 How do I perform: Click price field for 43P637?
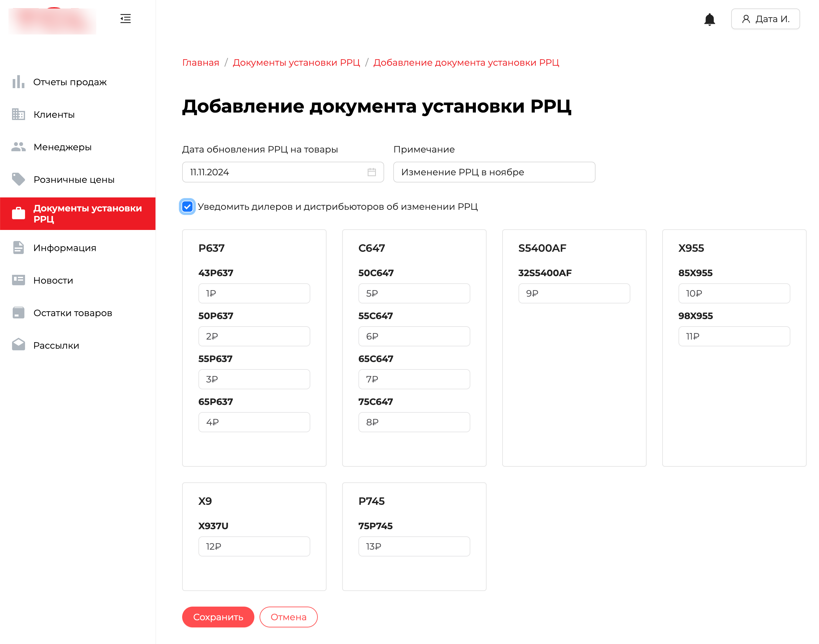coord(254,293)
